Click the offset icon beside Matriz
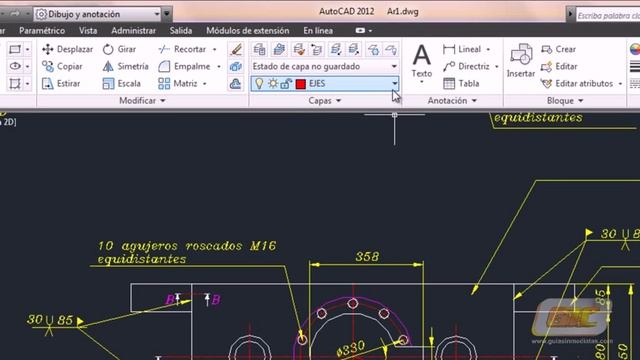The height and width of the screenshot is (360, 640). tap(236, 84)
